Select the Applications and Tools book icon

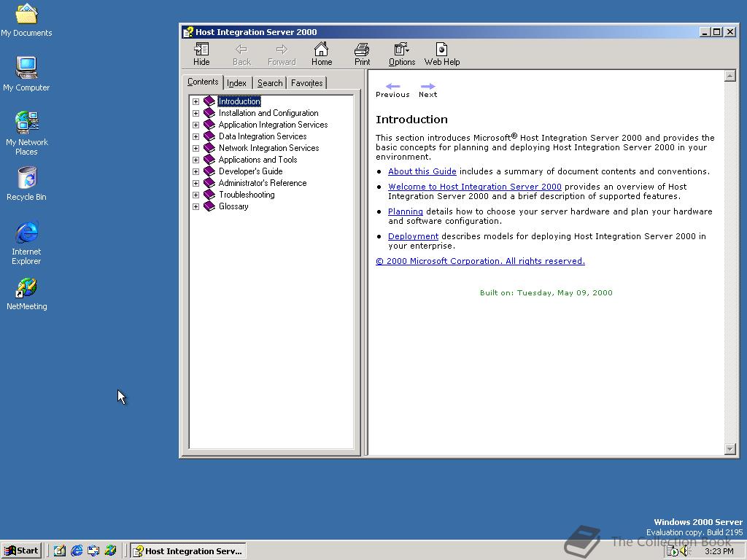[x=209, y=160]
